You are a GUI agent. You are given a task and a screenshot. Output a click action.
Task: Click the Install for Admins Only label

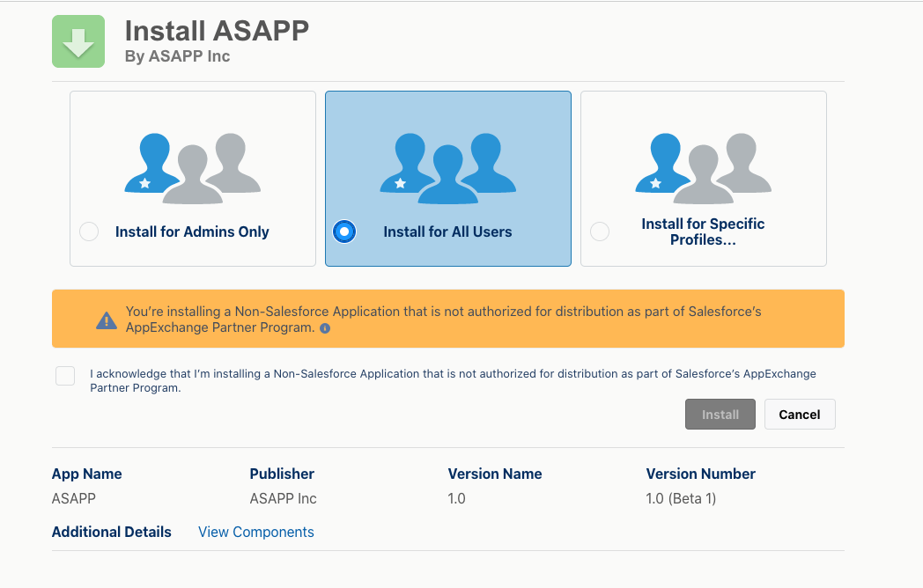[192, 232]
